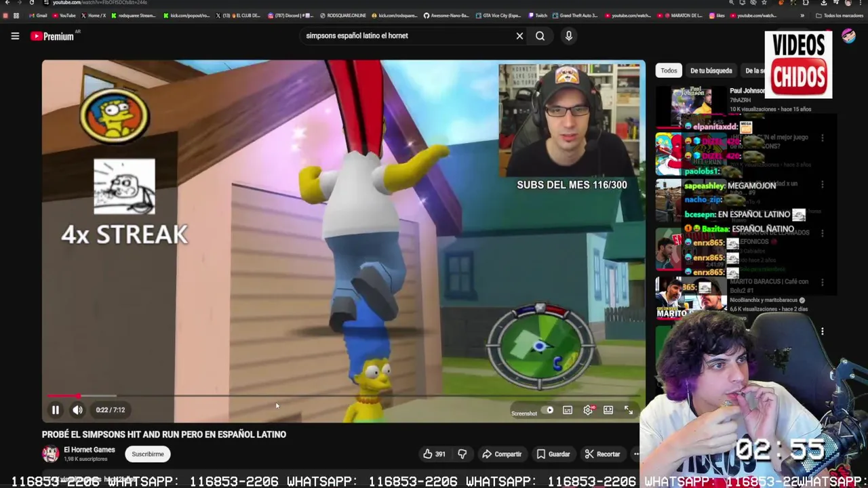The width and height of the screenshot is (868, 488).
Task: Open the YouTube account avatar menu
Action: coord(848,36)
